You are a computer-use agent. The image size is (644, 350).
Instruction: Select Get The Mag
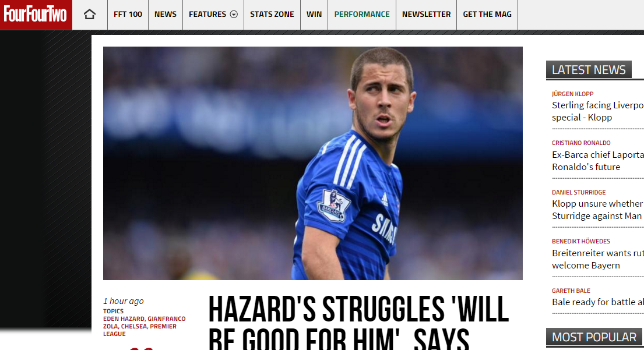[x=487, y=15]
